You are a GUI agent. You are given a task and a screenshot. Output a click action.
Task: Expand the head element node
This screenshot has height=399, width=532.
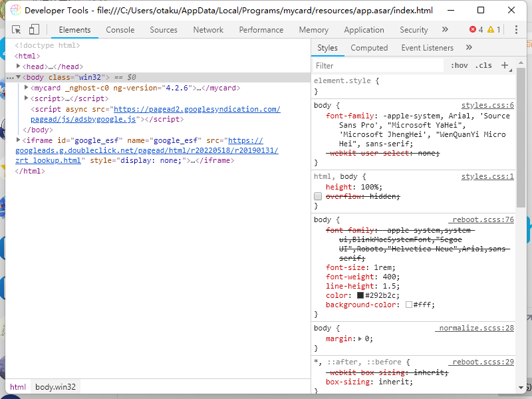pyautogui.click(x=19, y=66)
